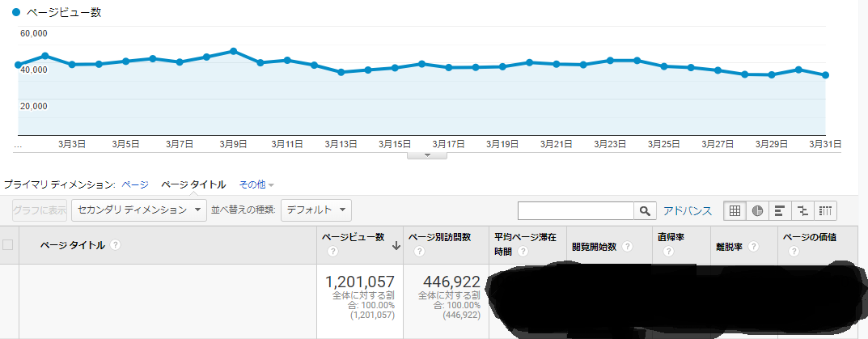Sort by ページ別訪問数 column header
The width and height of the screenshot is (868, 339).
pyautogui.click(x=439, y=237)
